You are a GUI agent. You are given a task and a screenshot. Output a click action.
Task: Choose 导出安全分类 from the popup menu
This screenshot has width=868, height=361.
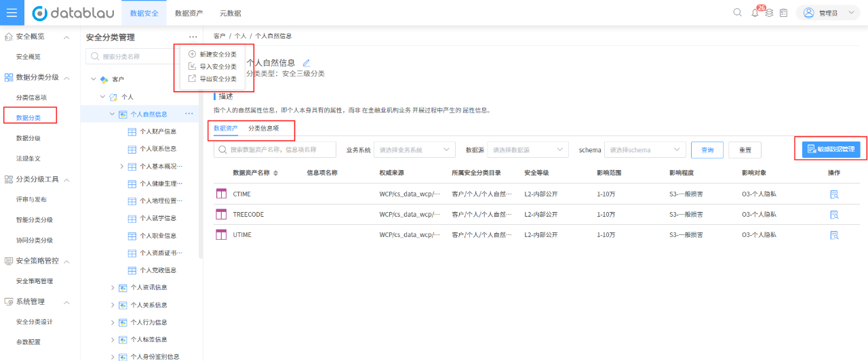click(212, 79)
